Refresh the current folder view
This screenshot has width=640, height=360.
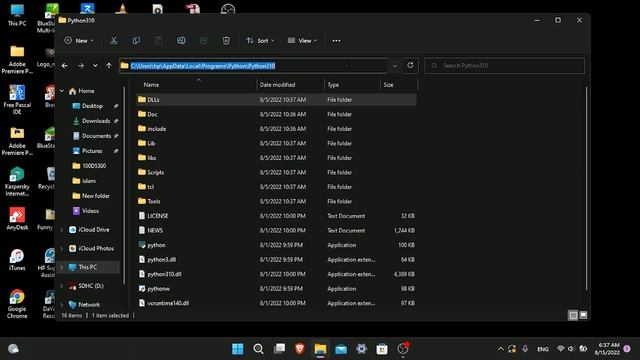tap(410, 65)
